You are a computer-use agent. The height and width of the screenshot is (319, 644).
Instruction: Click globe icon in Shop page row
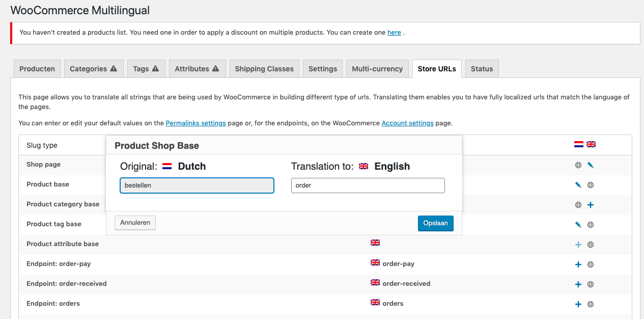578,165
